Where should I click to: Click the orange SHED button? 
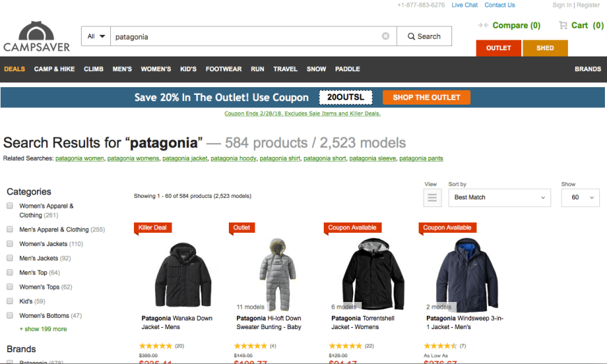(x=545, y=48)
